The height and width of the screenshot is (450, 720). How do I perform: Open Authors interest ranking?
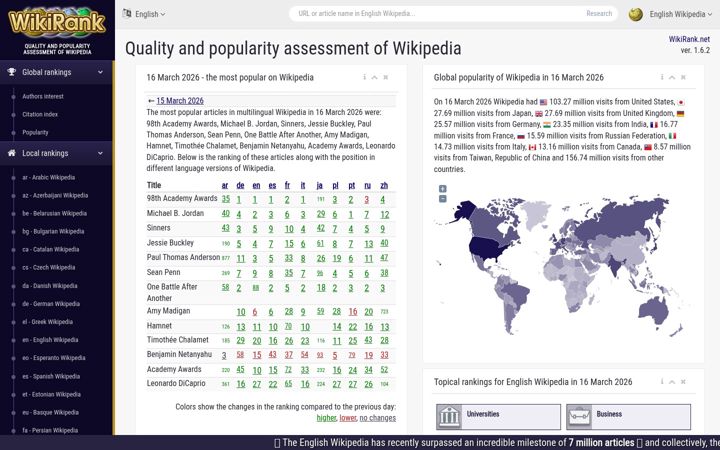(x=43, y=96)
